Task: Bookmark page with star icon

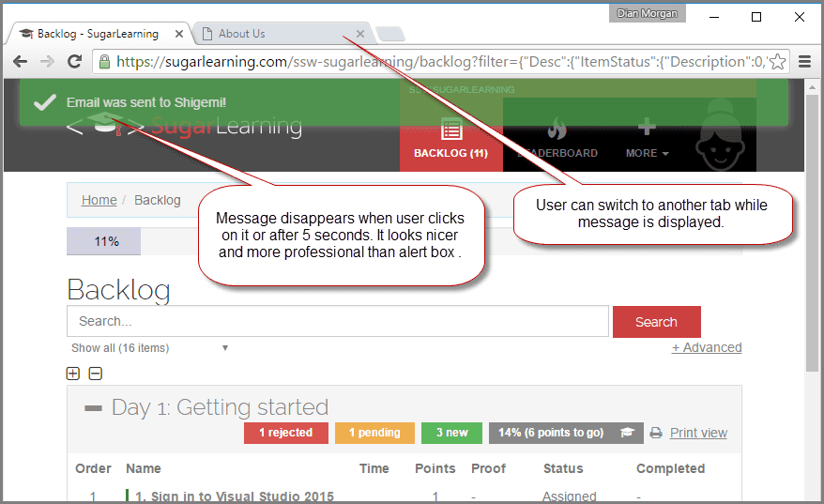Action: point(778,62)
